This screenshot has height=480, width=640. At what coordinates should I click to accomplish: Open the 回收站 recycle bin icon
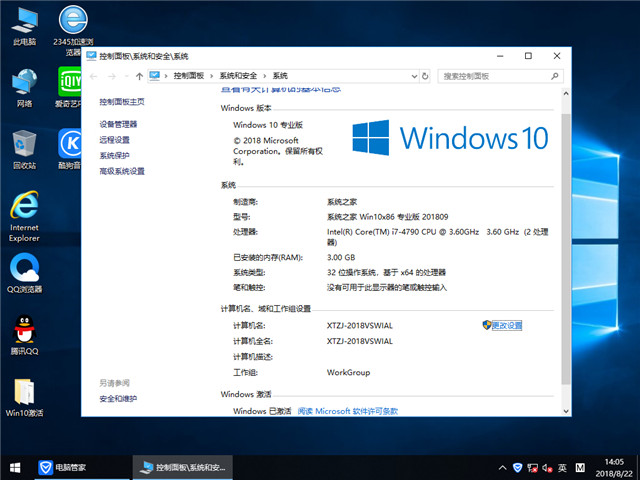(x=25, y=146)
